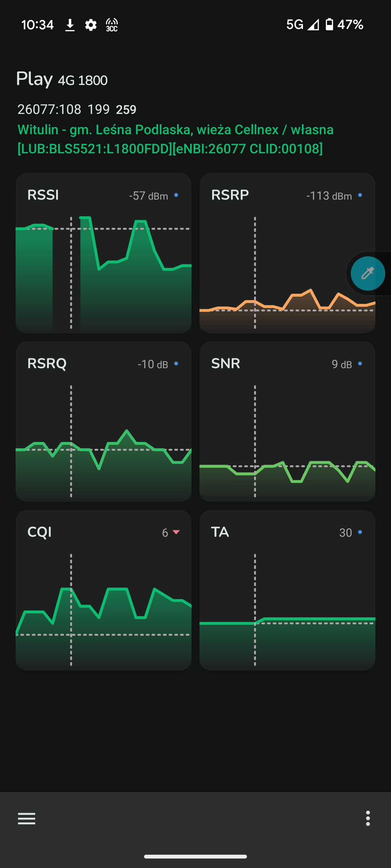
Task: Open the hamburger menu icon
Action: click(x=26, y=818)
